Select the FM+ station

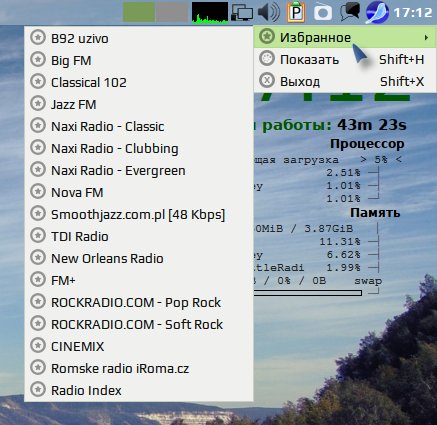139,280
